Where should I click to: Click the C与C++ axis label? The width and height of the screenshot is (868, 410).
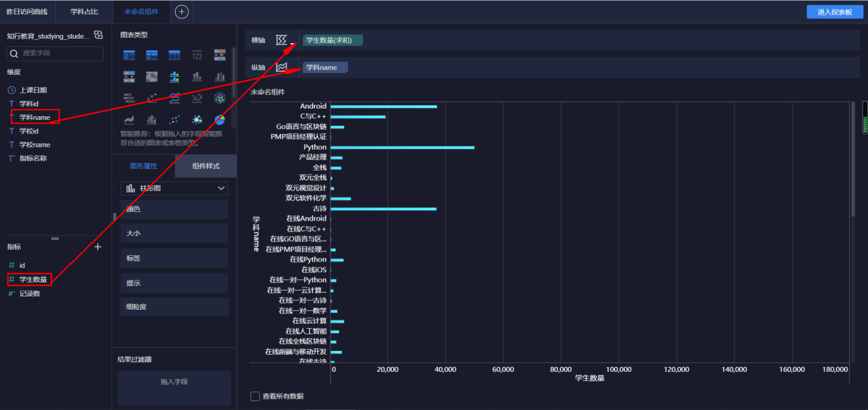313,117
